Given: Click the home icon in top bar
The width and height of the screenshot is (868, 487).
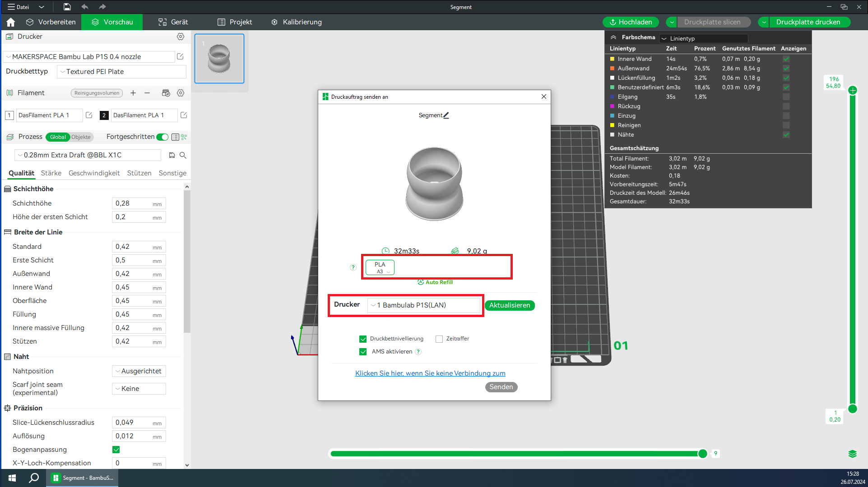Looking at the screenshot, I should click(11, 22).
